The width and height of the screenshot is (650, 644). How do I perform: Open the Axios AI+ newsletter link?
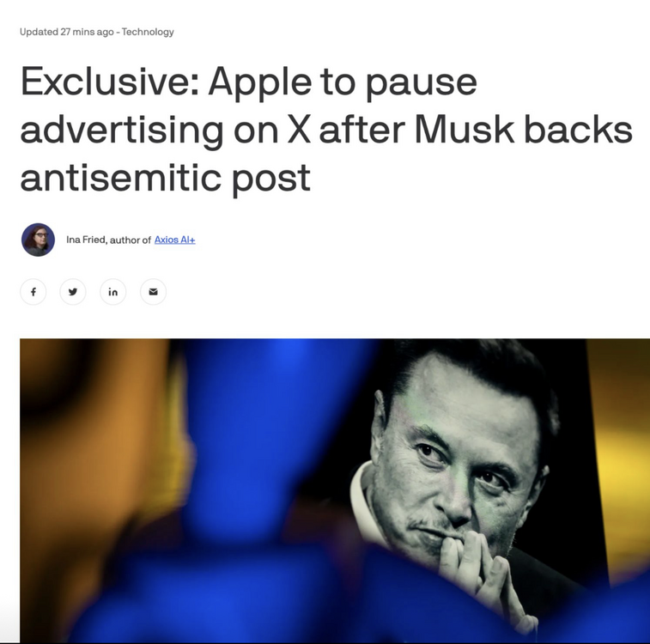coord(174,240)
